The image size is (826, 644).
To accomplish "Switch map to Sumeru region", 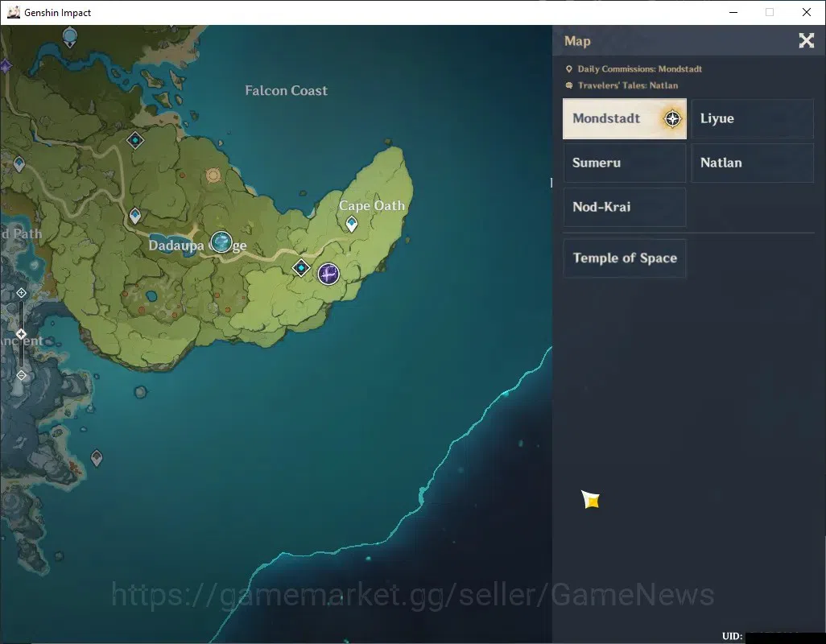I will (624, 163).
